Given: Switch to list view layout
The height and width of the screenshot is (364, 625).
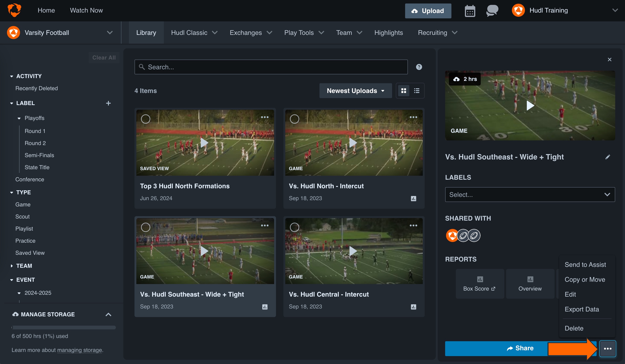Looking at the screenshot, I should (417, 90).
